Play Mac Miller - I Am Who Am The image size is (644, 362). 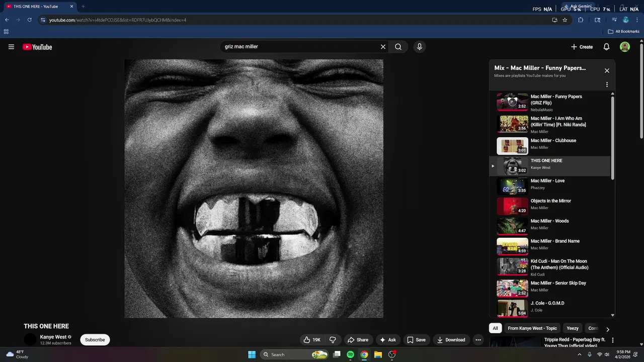[x=550, y=125]
